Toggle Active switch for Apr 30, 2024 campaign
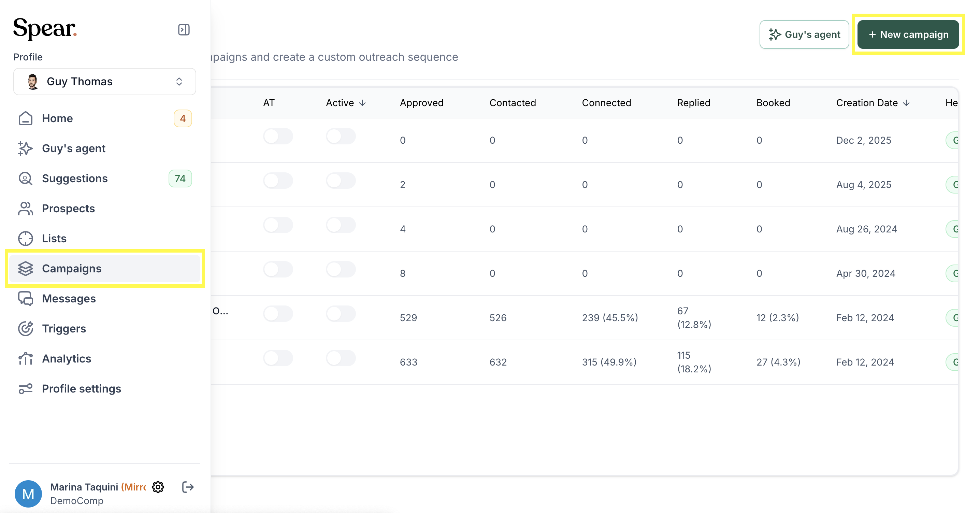 tap(341, 269)
